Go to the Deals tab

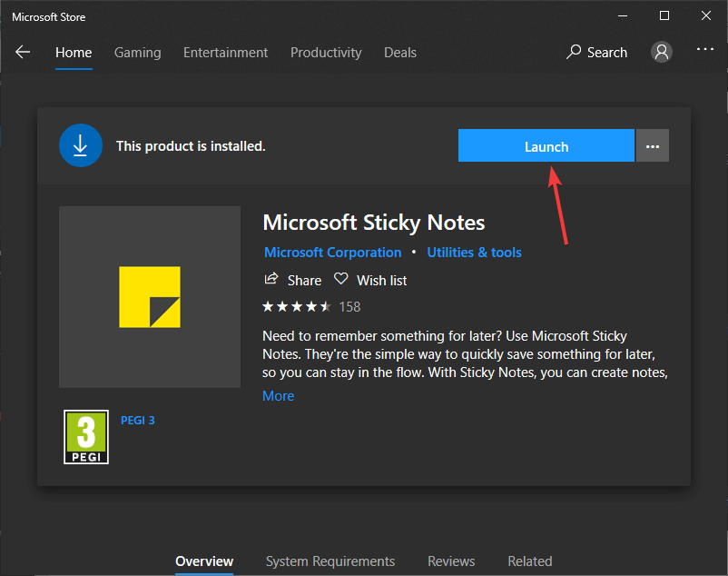[x=400, y=53]
